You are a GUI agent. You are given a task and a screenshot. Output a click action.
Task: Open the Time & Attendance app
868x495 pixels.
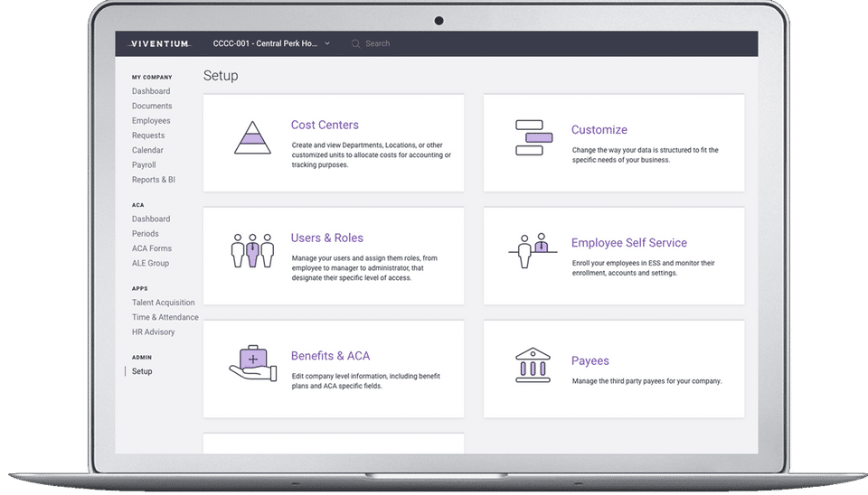click(x=165, y=317)
